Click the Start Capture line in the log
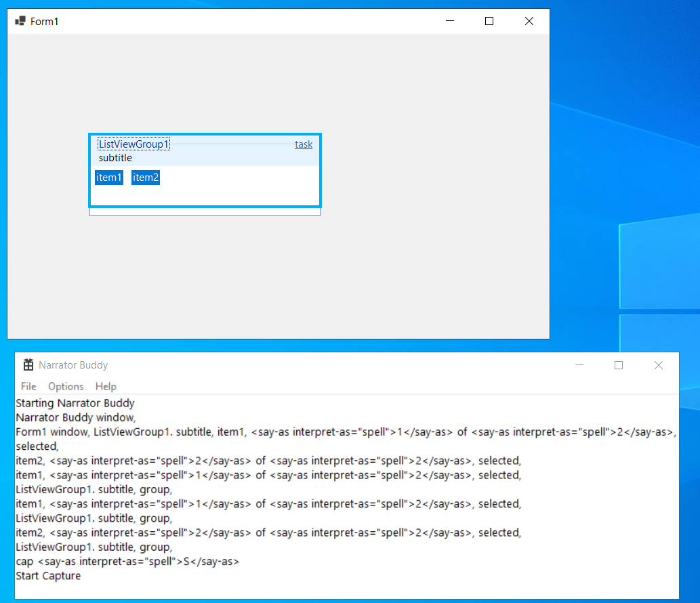Image resolution: width=700 pixels, height=603 pixels. tap(48, 575)
